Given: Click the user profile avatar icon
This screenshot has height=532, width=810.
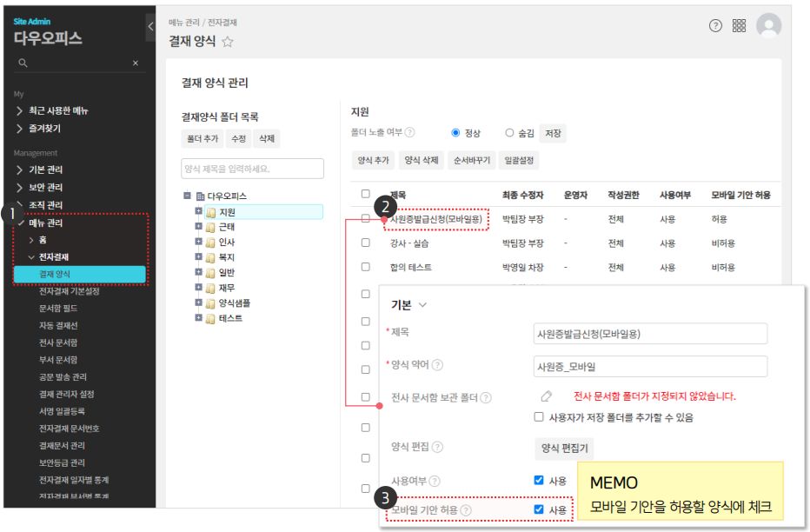Looking at the screenshot, I should click(768, 26).
